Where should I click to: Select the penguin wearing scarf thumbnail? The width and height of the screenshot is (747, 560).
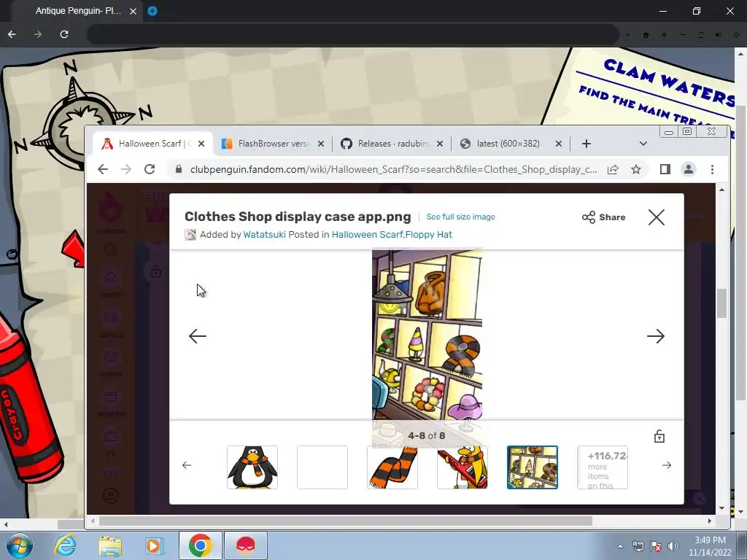252,467
